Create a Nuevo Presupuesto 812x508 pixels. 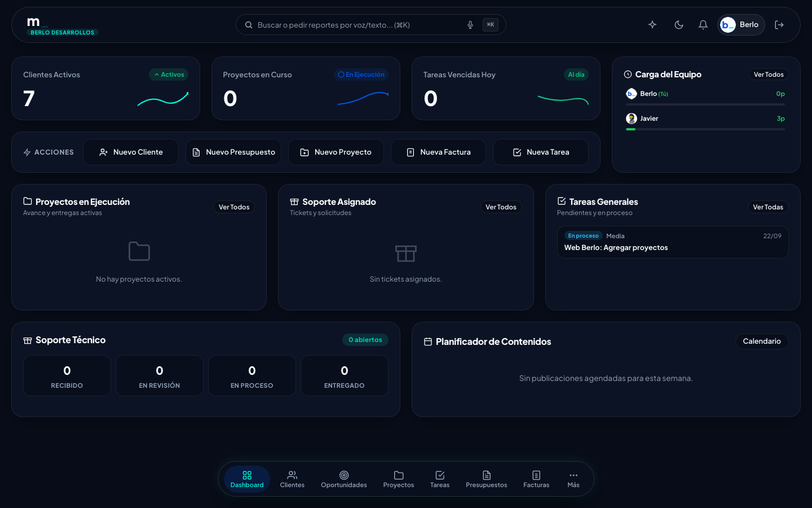point(233,152)
